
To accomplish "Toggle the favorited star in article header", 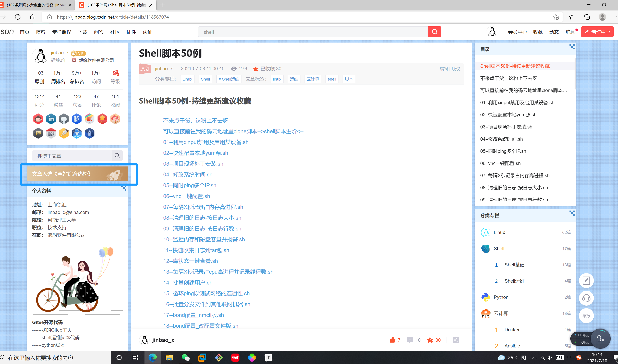I will pyautogui.click(x=256, y=69).
